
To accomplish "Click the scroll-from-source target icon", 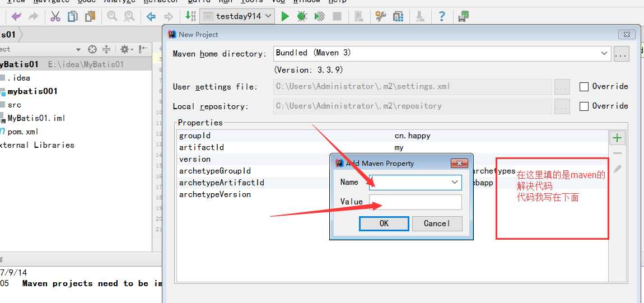I will (x=92, y=49).
